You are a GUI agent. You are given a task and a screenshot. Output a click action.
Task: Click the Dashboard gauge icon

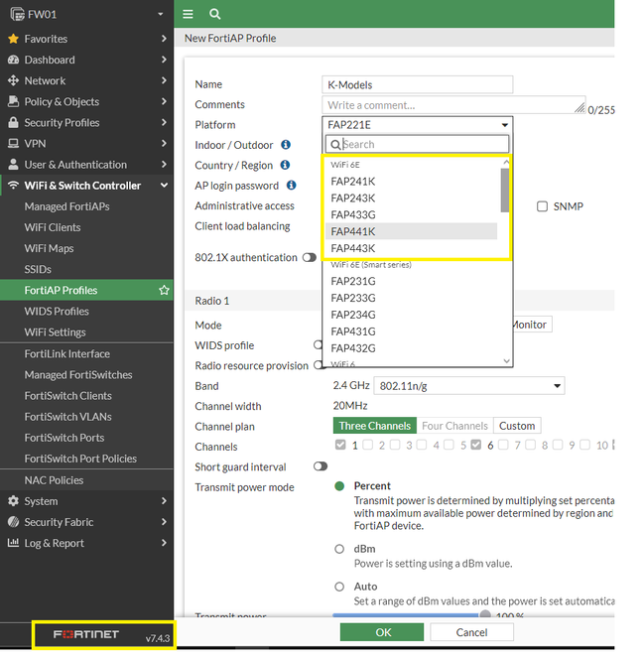pos(14,60)
